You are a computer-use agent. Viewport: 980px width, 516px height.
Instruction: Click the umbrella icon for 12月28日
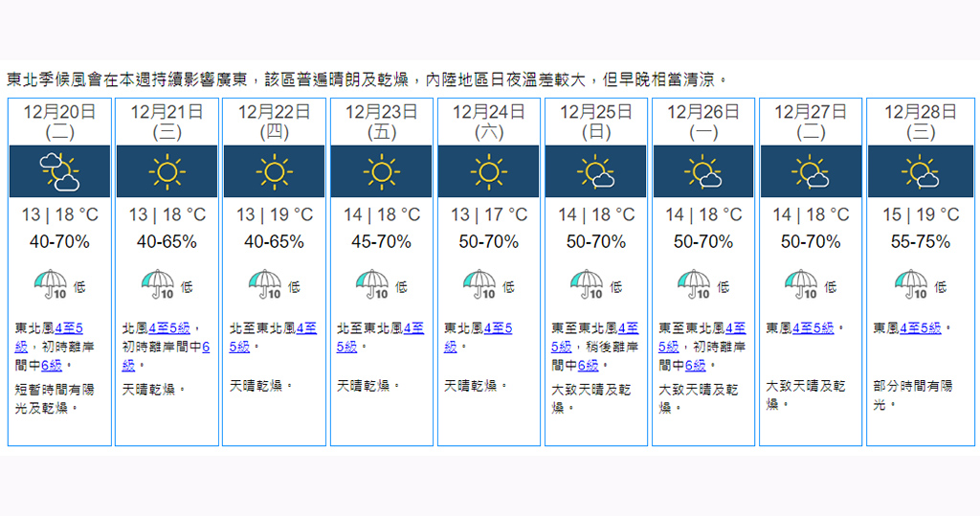[x=909, y=284]
